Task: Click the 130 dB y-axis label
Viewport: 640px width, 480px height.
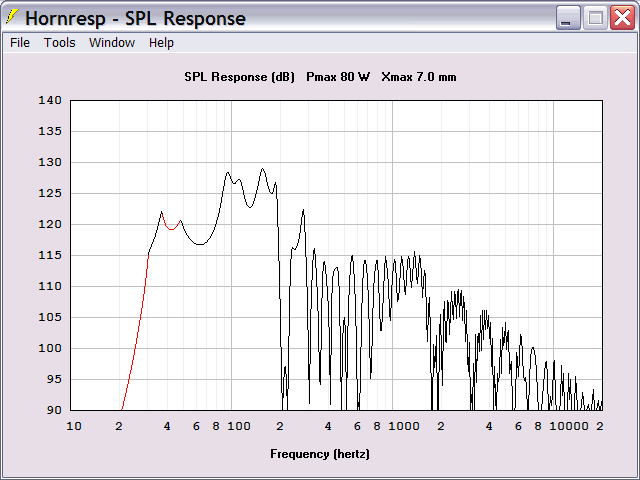Action: pyautogui.click(x=50, y=162)
